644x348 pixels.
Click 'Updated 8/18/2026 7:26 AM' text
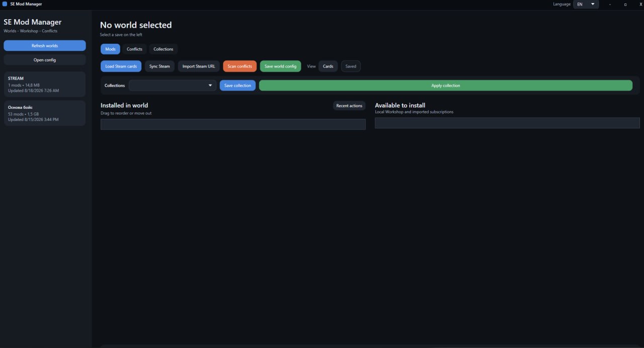click(33, 91)
